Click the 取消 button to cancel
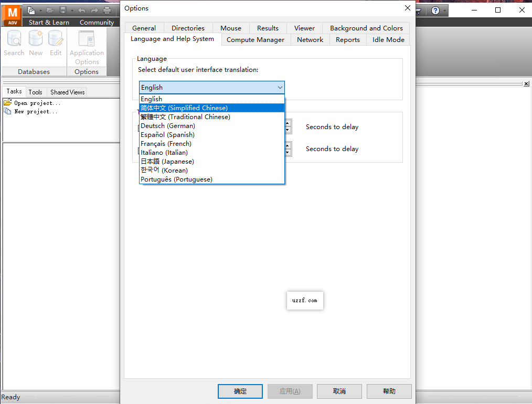Viewport: 532px width, 404px height. click(339, 391)
